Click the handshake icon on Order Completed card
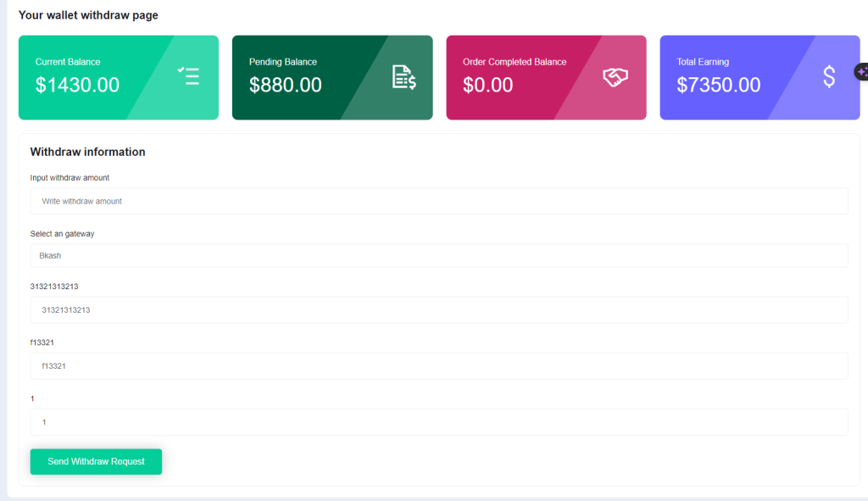The image size is (868, 501). [x=615, y=77]
